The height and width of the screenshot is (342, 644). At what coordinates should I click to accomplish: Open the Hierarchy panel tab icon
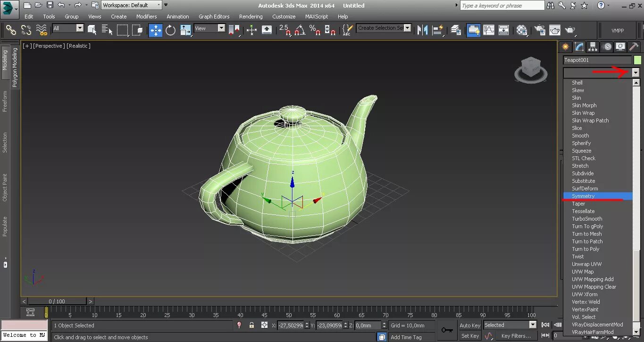pyautogui.click(x=593, y=47)
